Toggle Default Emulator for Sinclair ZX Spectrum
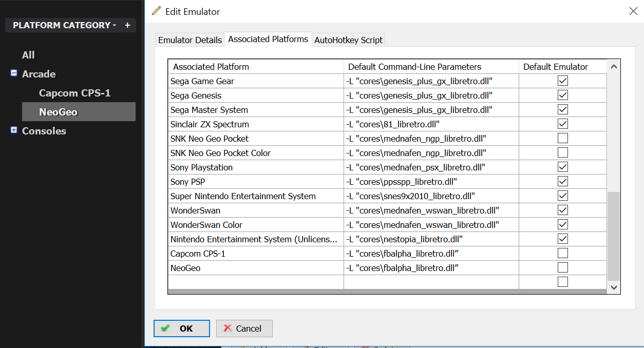 point(563,124)
